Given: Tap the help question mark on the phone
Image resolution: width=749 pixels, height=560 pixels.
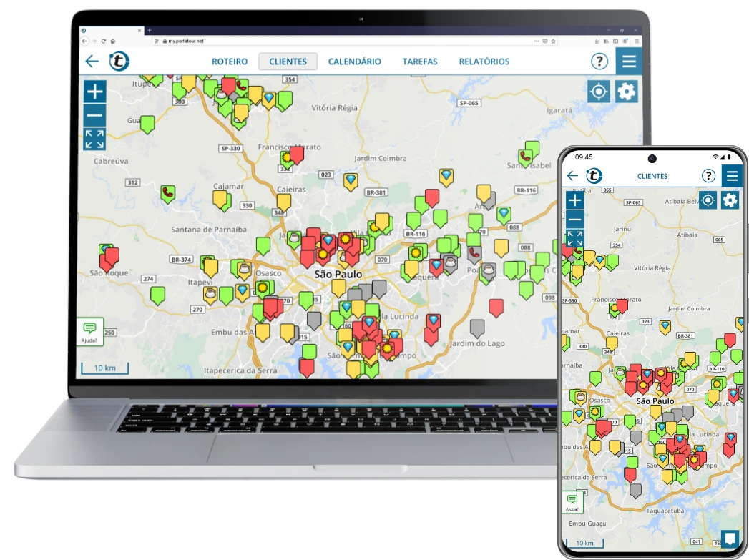Looking at the screenshot, I should coord(708,176).
